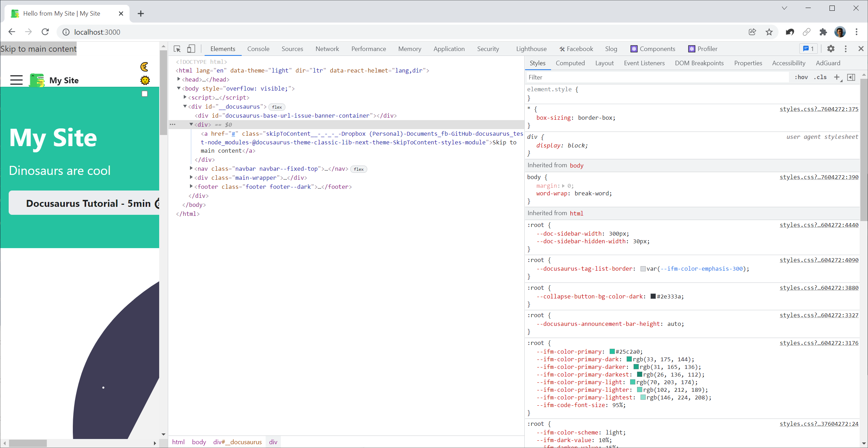
Task: Click the Styles Filter input field
Action: point(658,77)
